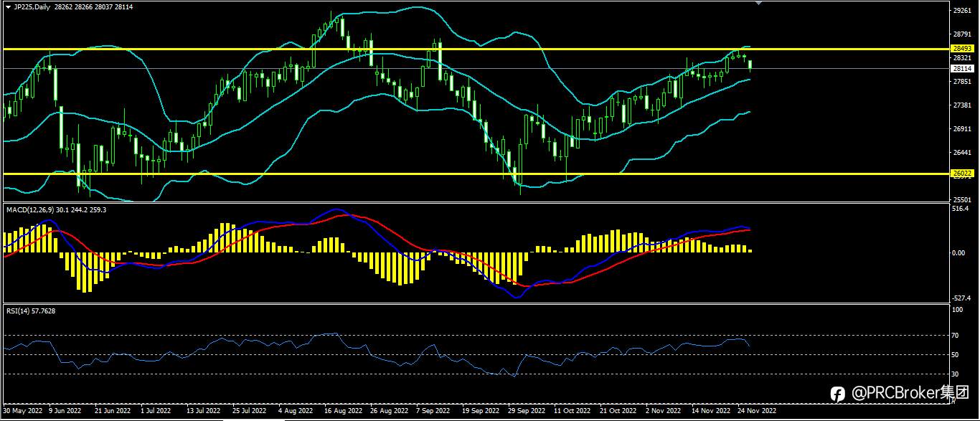The image size is (980, 421).
Task: Click the 13 Jul 2022 date label
Action: pos(202,412)
